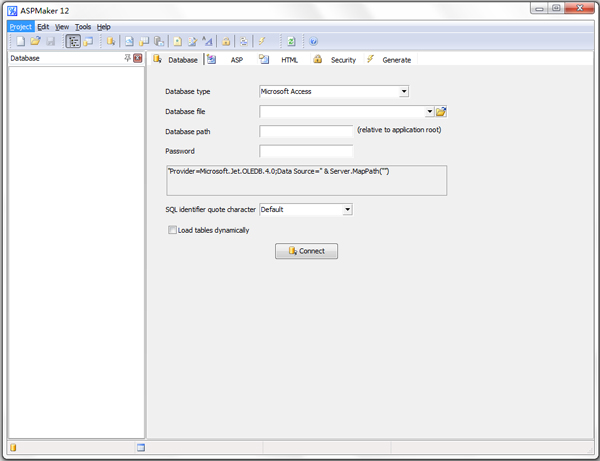Click the Database path input field
600x461 pixels.
coord(306,131)
